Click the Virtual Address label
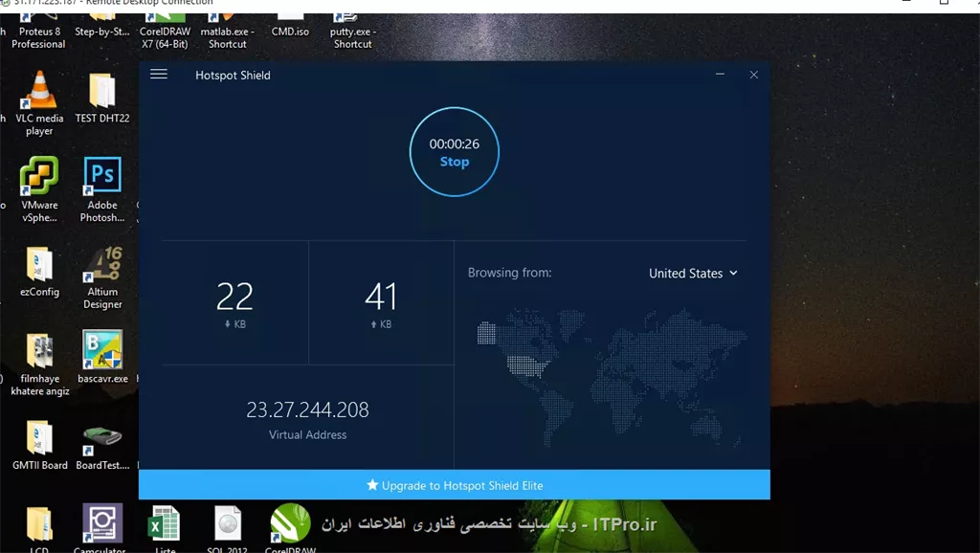This screenshot has height=553, width=980. pos(307,434)
